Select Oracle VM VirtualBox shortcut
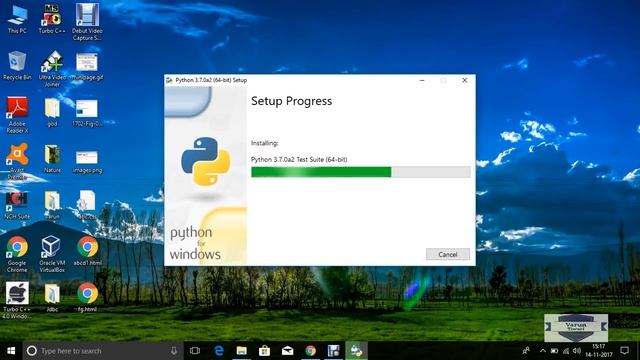This screenshot has height=360, width=640. (x=52, y=254)
